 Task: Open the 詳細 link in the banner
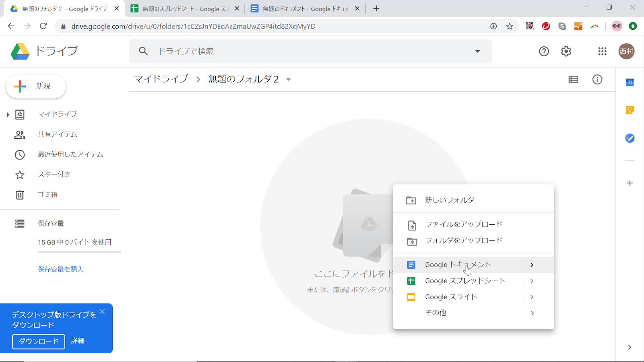click(x=78, y=341)
